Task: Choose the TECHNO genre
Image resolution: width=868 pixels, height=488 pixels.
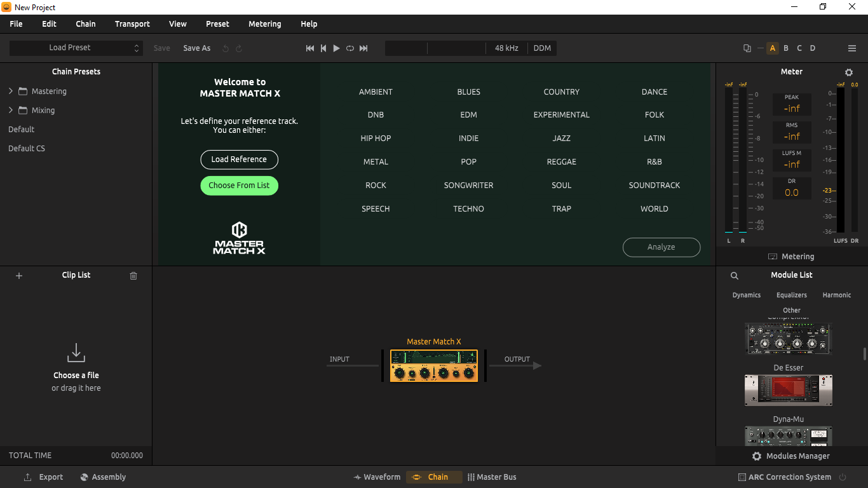Action: pyautogui.click(x=468, y=209)
